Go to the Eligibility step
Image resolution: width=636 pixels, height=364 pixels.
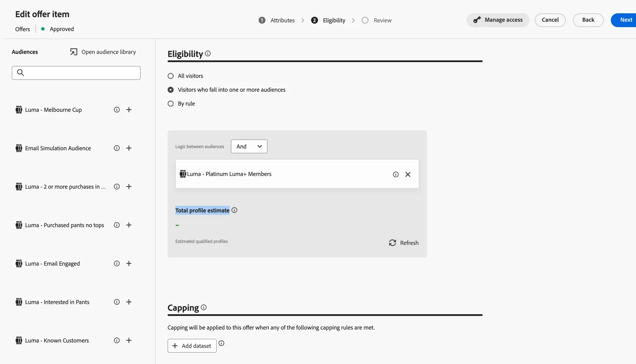[328, 20]
